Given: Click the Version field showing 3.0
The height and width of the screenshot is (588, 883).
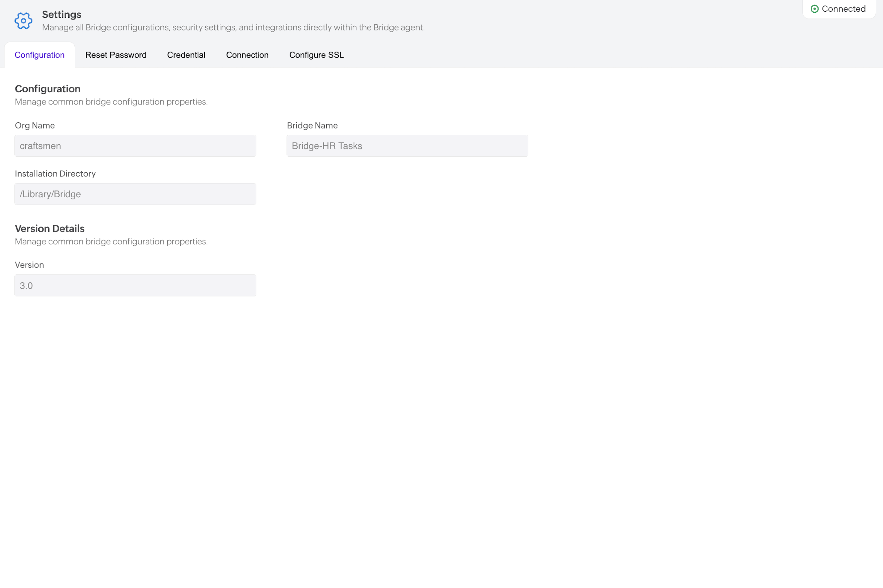Looking at the screenshot, I should click(x=135, y=285).
